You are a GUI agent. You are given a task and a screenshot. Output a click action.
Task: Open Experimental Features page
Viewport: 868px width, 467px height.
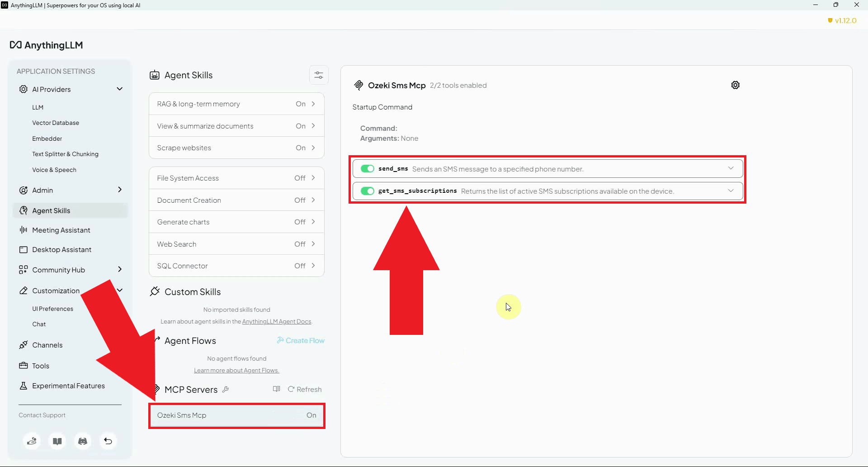68,386
